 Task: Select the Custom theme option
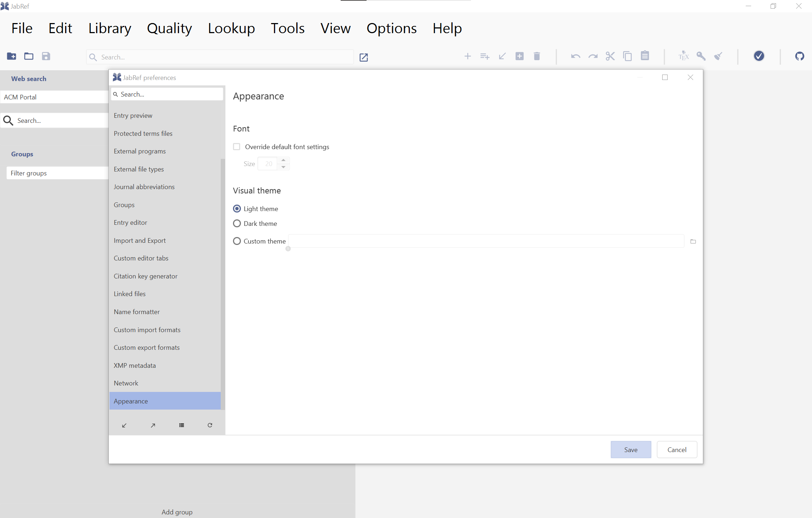coord(237,241)
